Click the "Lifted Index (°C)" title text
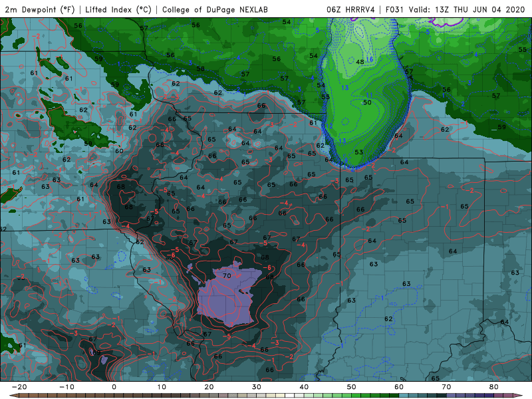This screenshot has height=399, width=532. tap(118, 9)
